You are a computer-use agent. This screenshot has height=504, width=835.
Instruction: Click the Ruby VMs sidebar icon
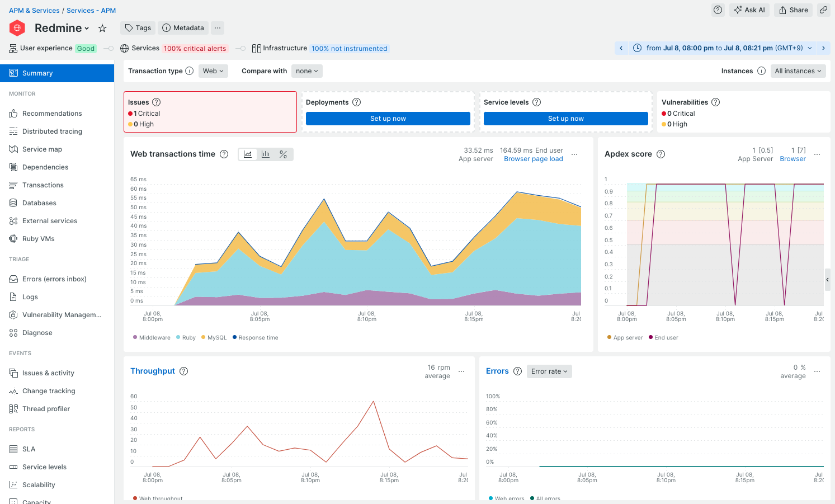pyautogui.click(x=13, y=239)
